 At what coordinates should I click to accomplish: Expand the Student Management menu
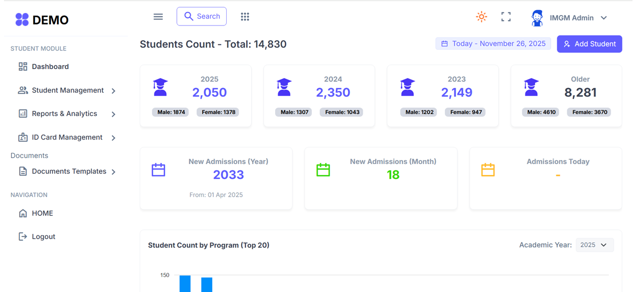click(67, 90)
